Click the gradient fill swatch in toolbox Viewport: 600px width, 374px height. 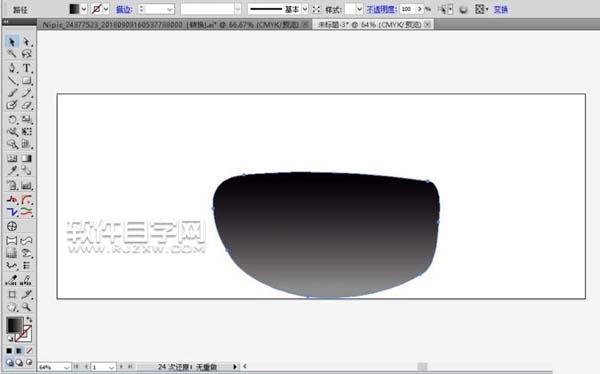[x=15, y=325]
